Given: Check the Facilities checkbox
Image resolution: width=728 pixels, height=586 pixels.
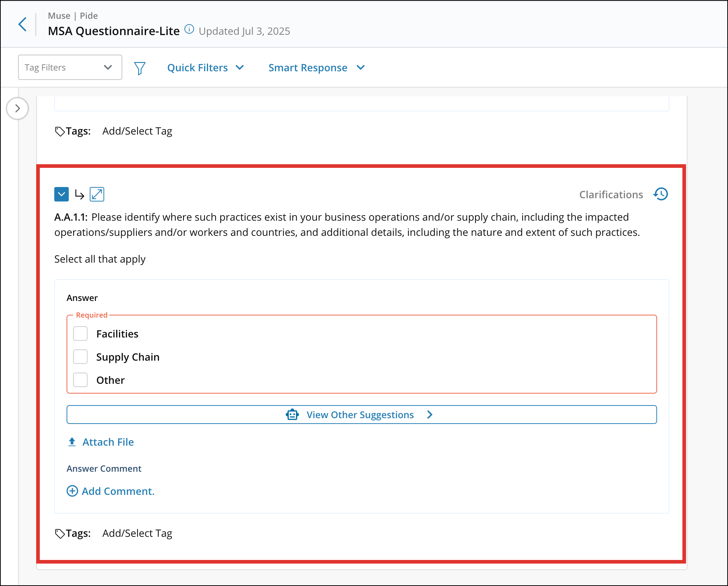Looking at the screenshot, I should (80, 334).
